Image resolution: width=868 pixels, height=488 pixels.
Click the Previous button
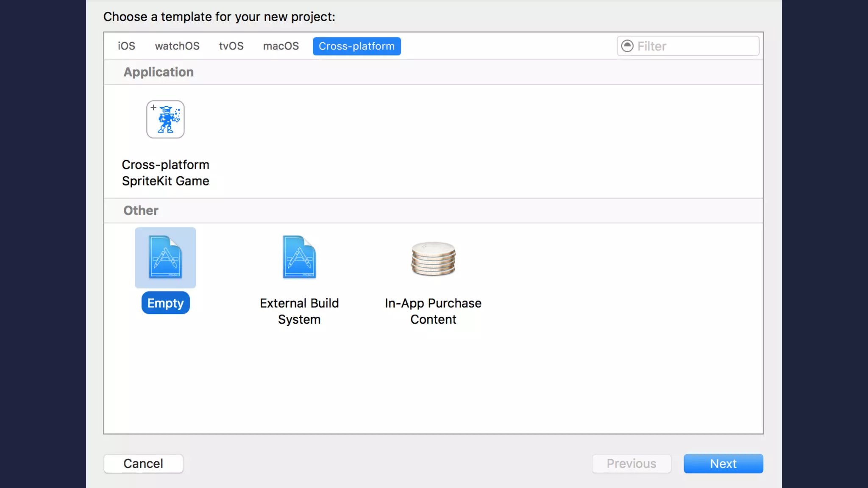(631, 463)
